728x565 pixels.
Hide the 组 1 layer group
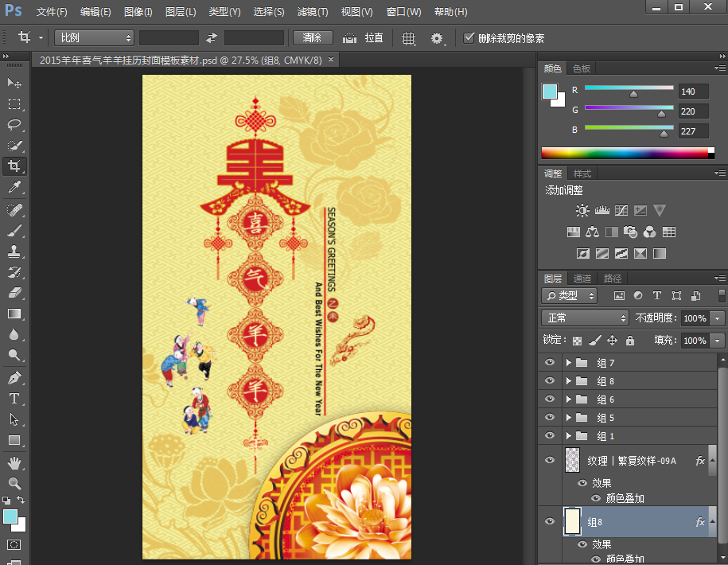[550, 435]
